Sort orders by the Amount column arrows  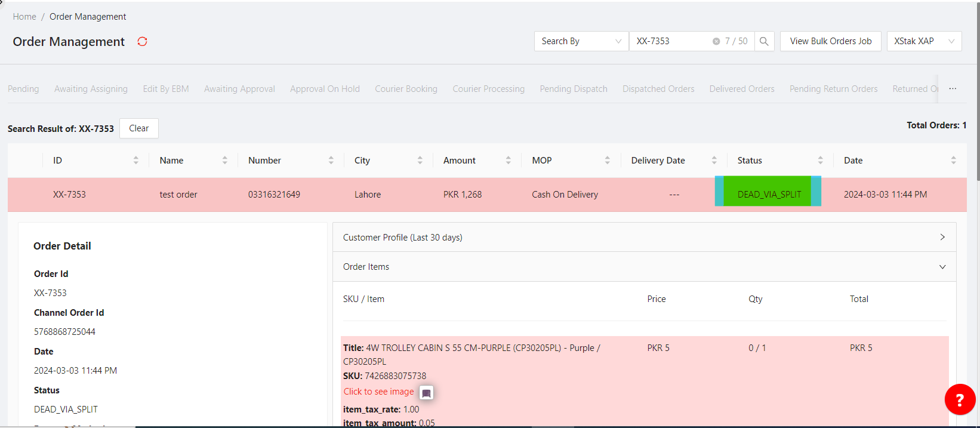[x=508, y=161]
